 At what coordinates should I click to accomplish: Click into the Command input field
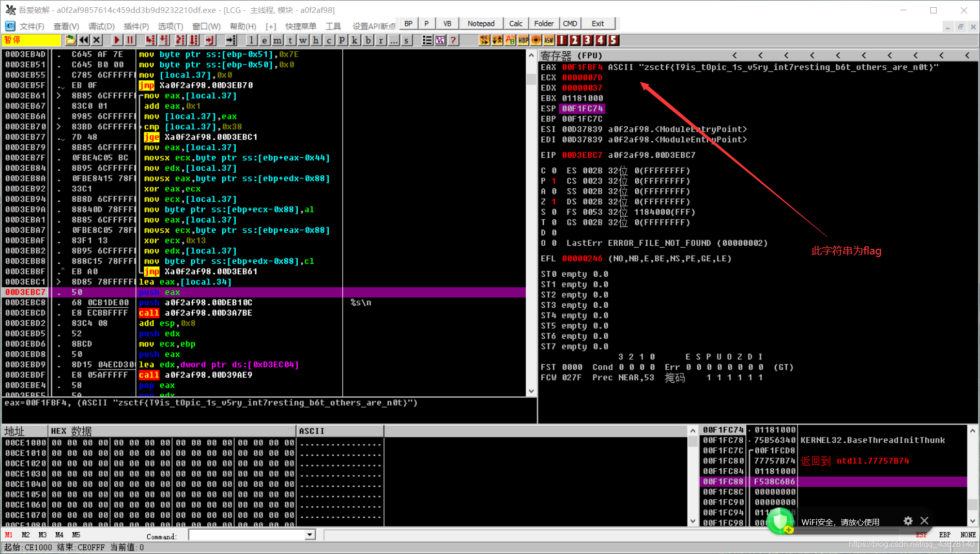(247, 535)
